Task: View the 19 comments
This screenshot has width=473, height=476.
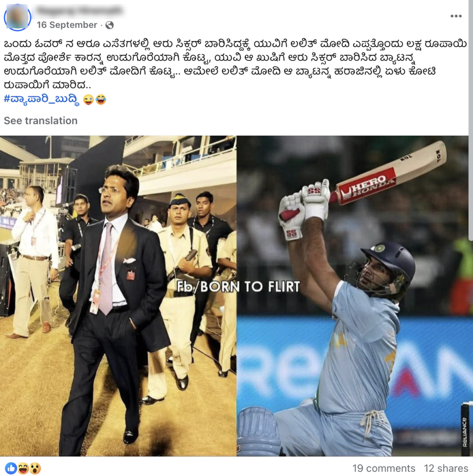Action: click(384, 468)
